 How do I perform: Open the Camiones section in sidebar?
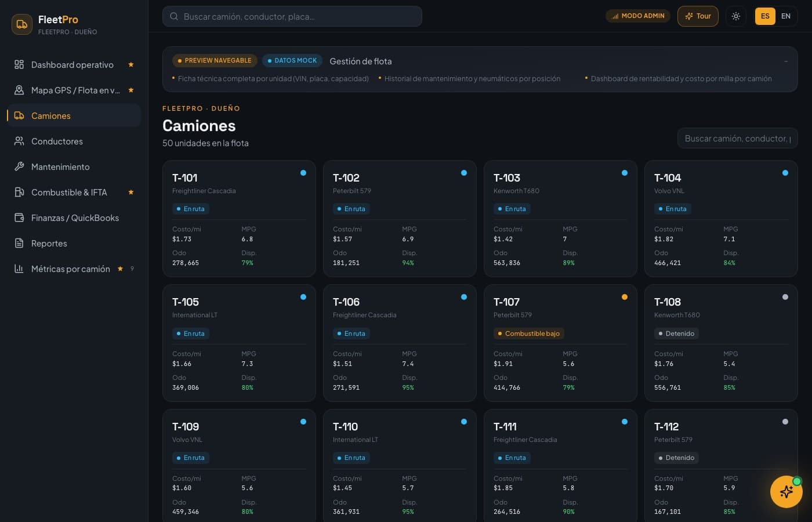click(74, 115)
